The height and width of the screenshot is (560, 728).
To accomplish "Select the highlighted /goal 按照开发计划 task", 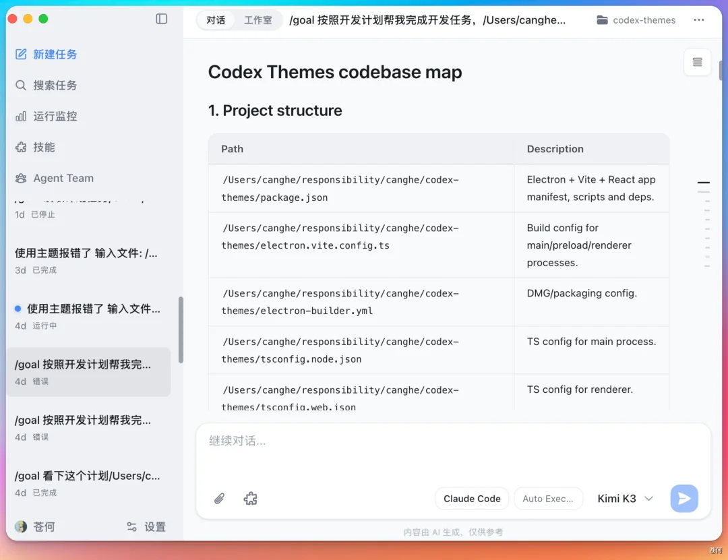I will (x=88, y=372).
